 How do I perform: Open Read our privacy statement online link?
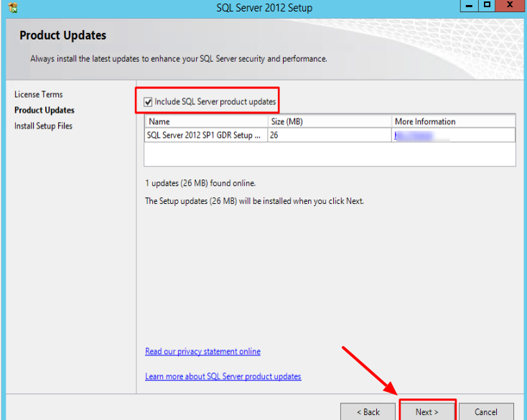point(202,351)
